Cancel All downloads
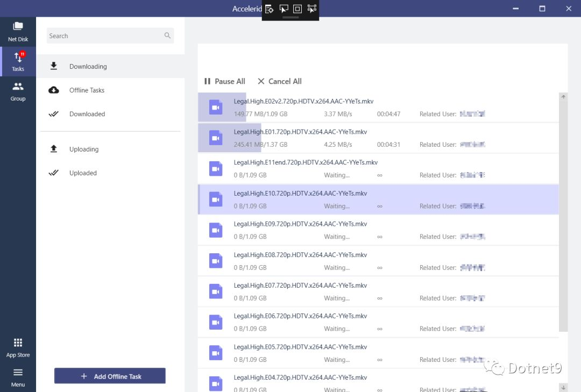This screenshot has height=392, width=581. 280,81
